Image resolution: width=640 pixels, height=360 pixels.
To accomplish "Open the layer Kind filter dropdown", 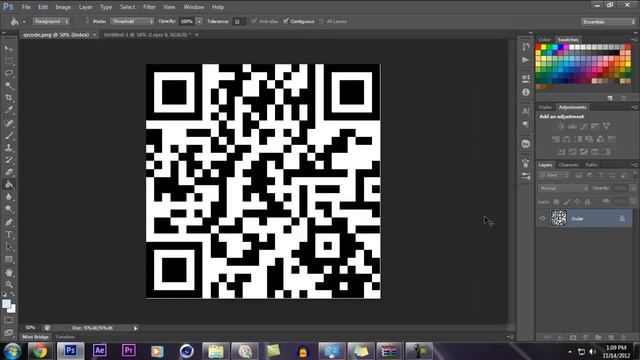I will click(554, 176).
